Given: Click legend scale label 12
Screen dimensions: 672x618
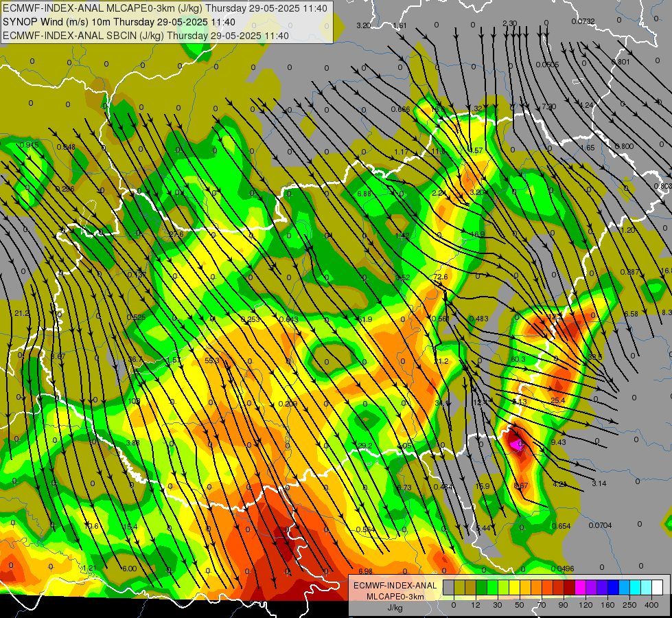Looking at the screenshot, I should [x=475, y=605].
